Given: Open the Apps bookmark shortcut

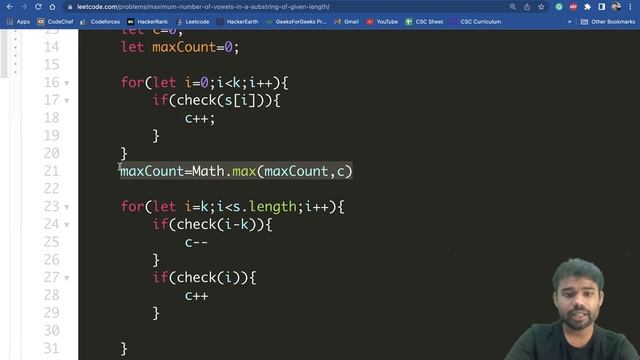Looking at the screenshot, I should (x=19, y=22).
